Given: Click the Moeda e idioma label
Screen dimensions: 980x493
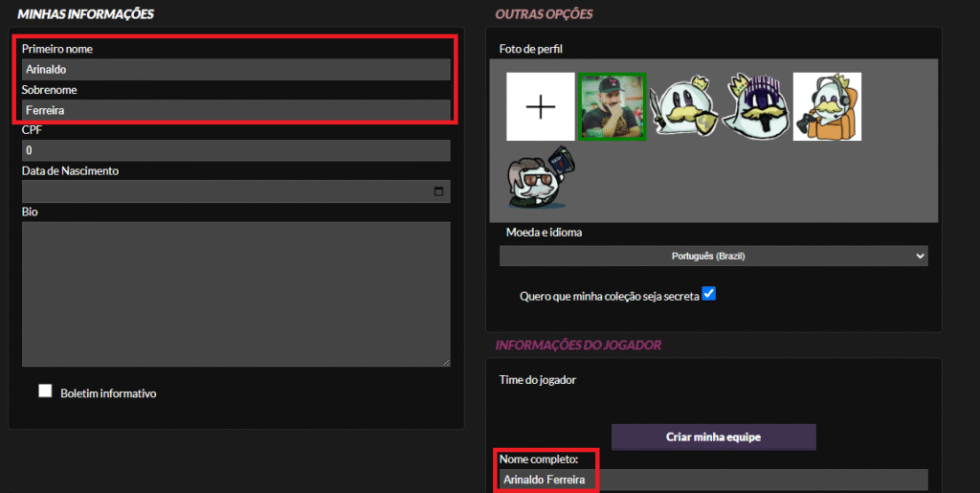Looking at the screenshot, I should (x=544, y=233).
